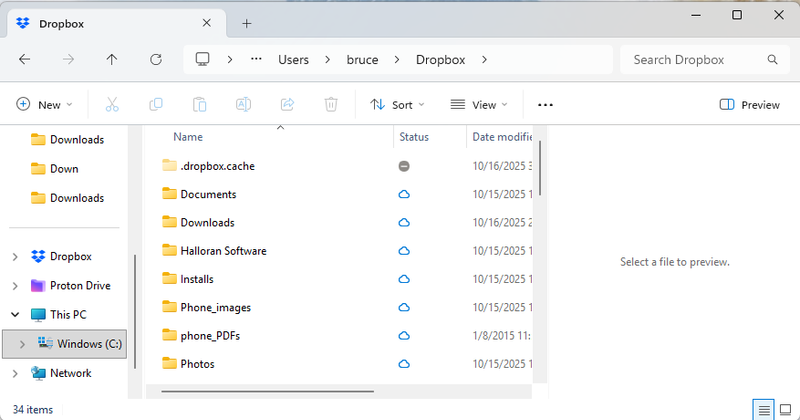
Task: Open the Sort dropdown menu
Action: pyautogui.click(x=397, y=104)
